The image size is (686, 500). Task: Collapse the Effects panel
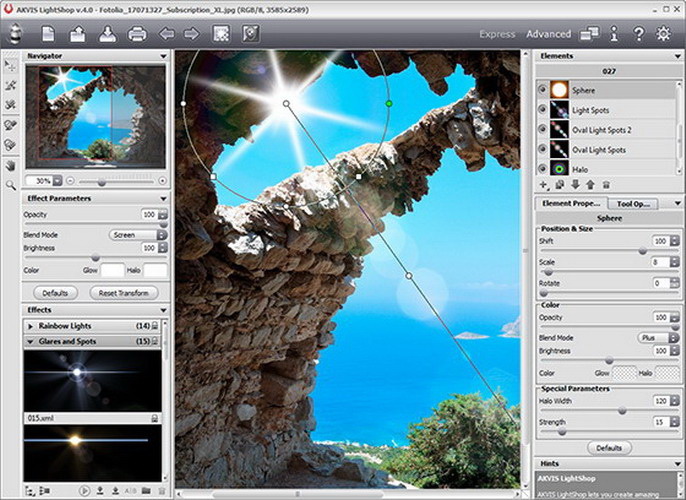(163, 310)
